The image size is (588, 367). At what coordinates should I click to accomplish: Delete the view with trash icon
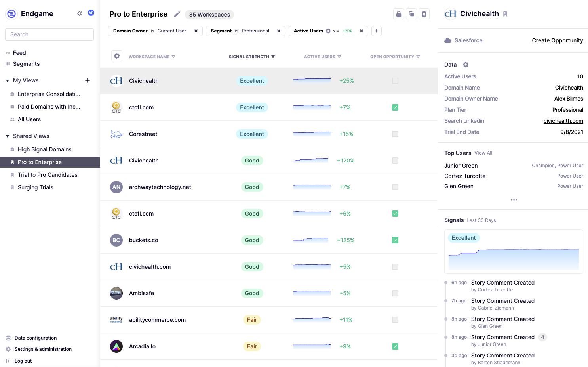[x=424, y=14]
